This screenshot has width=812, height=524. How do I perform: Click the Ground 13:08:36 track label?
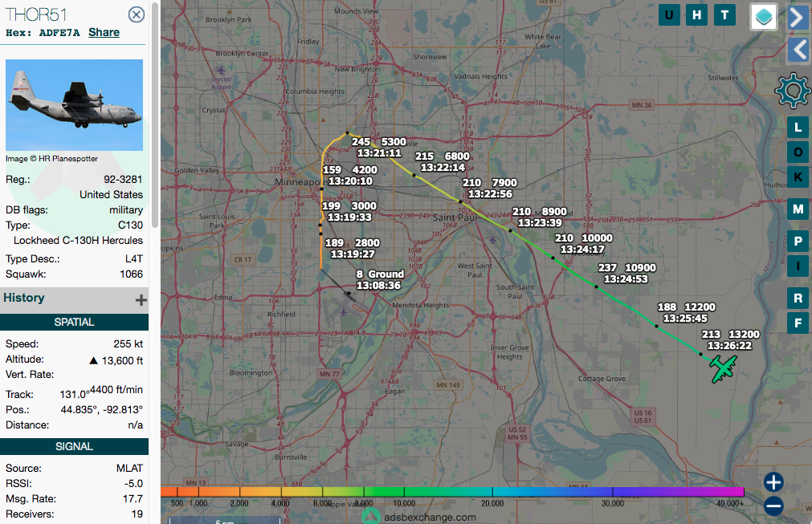point(380,280)
